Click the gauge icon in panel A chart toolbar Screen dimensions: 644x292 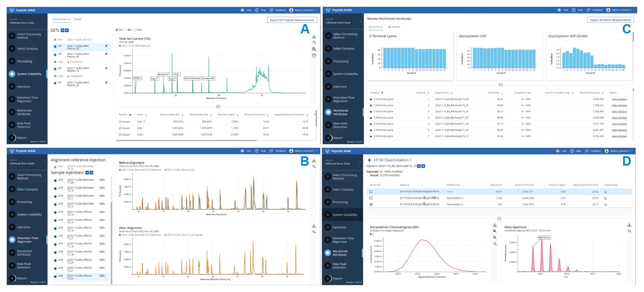tap(314, 55)
